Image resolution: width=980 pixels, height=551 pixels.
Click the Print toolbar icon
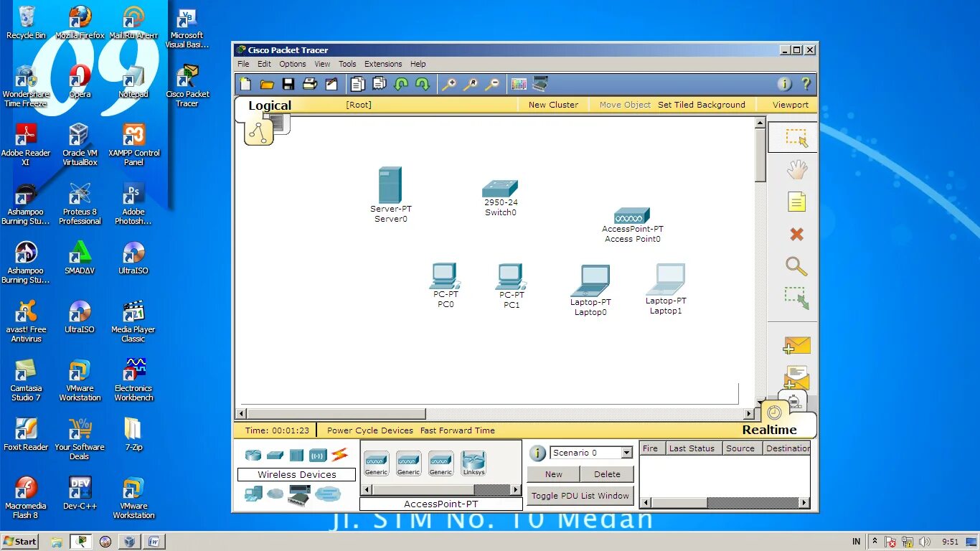[310, 84]
